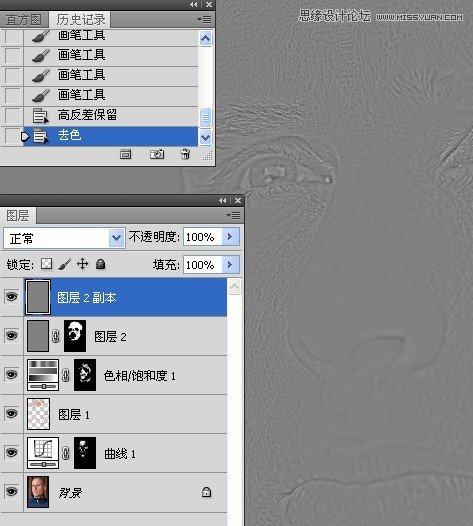The image size is (473, 526).
Task: Select the 曲线 1 layer name
Action: click(120, 454)
